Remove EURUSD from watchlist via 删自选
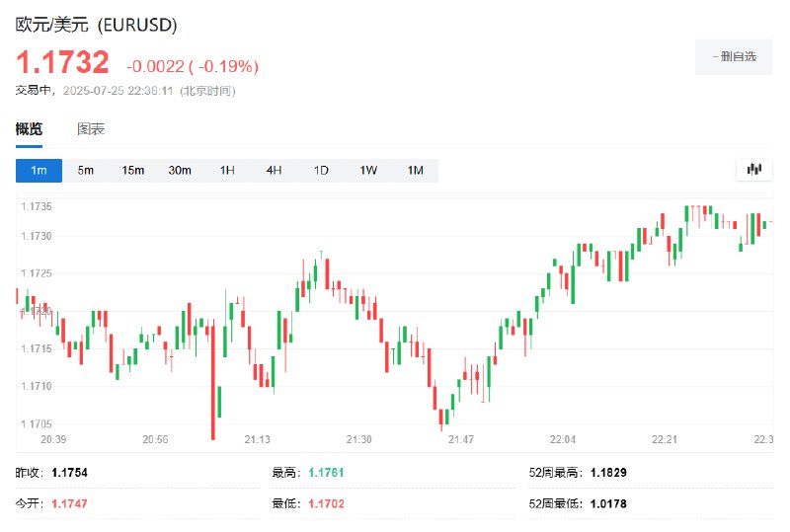Image resolution: width=790 pixels, height=532 pixels. tap(734, 56)
